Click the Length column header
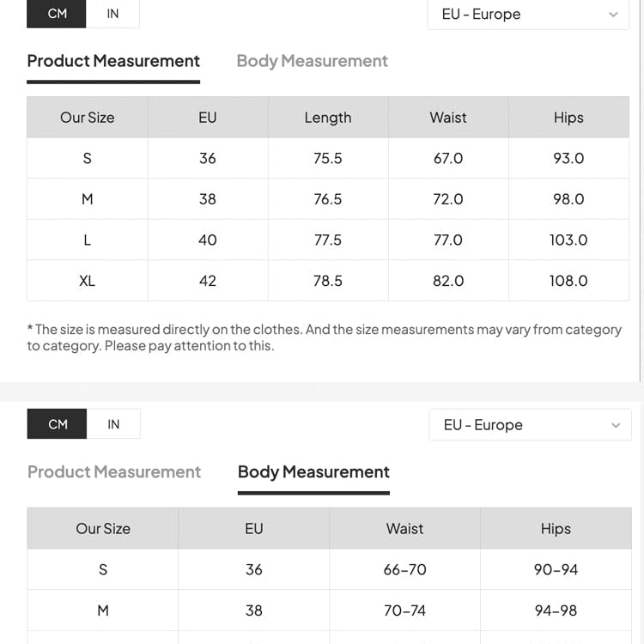This screenshot has width=644, height=644. [328, 118]
